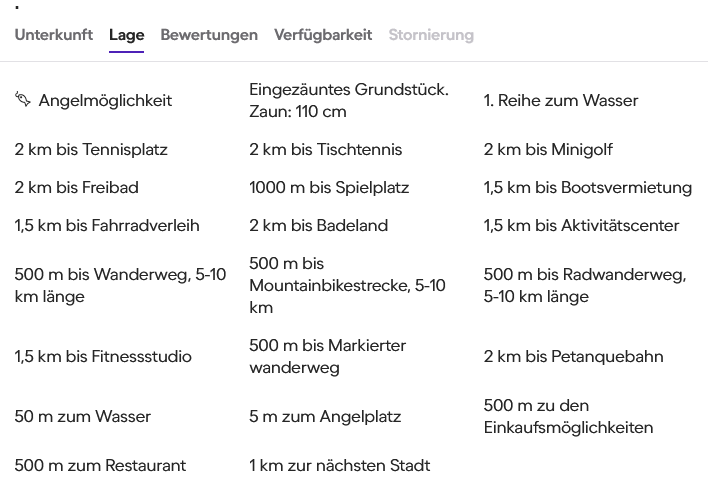
Task: Select the 2 km bis Badeland entry
Action: [x=318, y=225]
